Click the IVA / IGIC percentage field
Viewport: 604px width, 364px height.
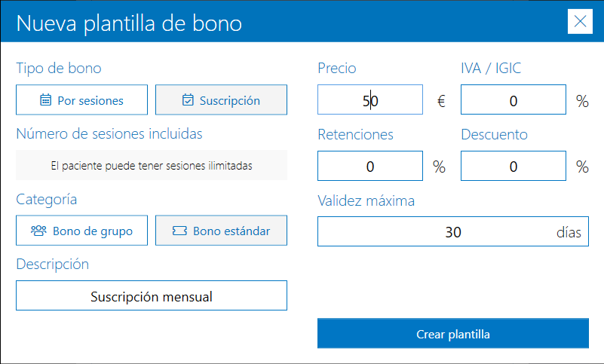point(513,100)
